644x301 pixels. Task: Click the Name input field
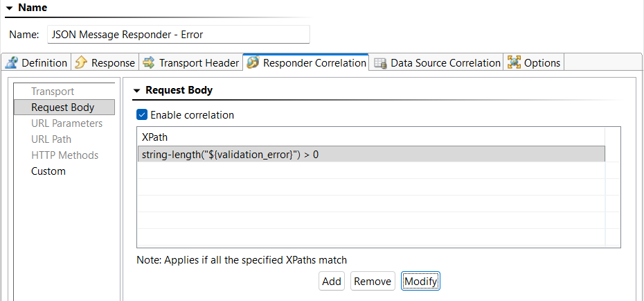pos(178,35)
